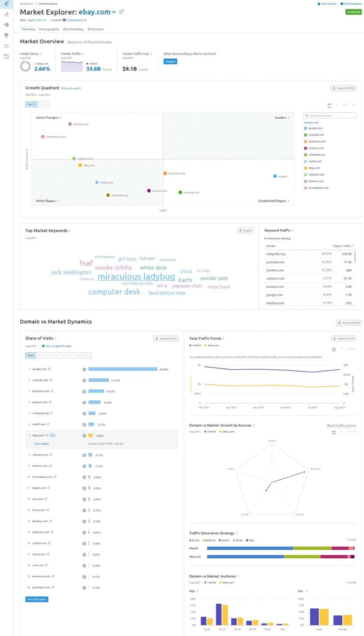
Task: Open etsy.com external link icon in visits list
Action: [46, 499]
